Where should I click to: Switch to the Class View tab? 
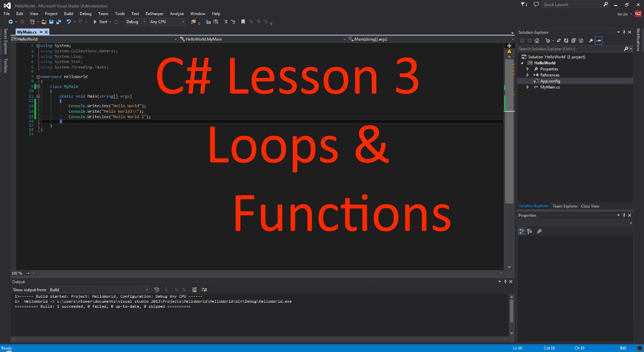click(x=590, y=206)
